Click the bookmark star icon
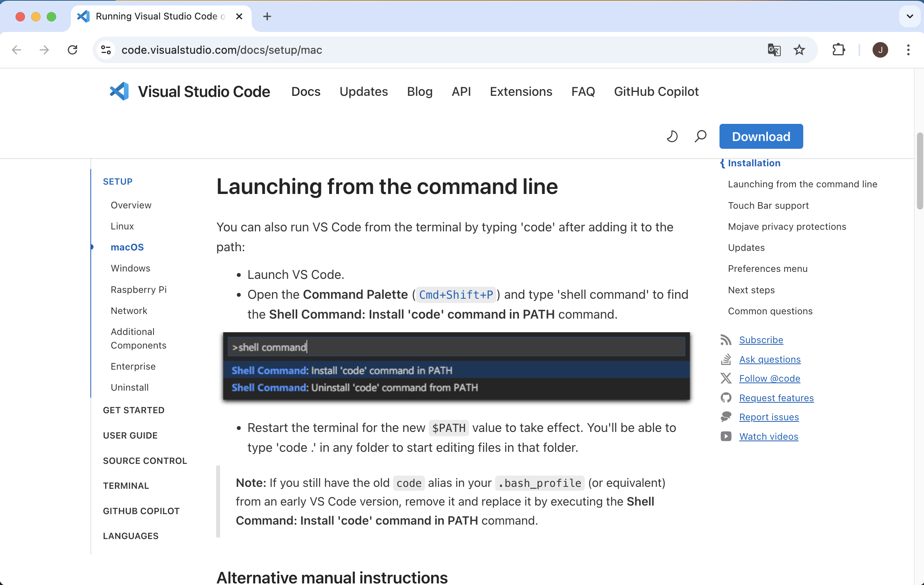The width and height of the screenshot is (924, 585). pyautogui.click(x=799, y=50)
